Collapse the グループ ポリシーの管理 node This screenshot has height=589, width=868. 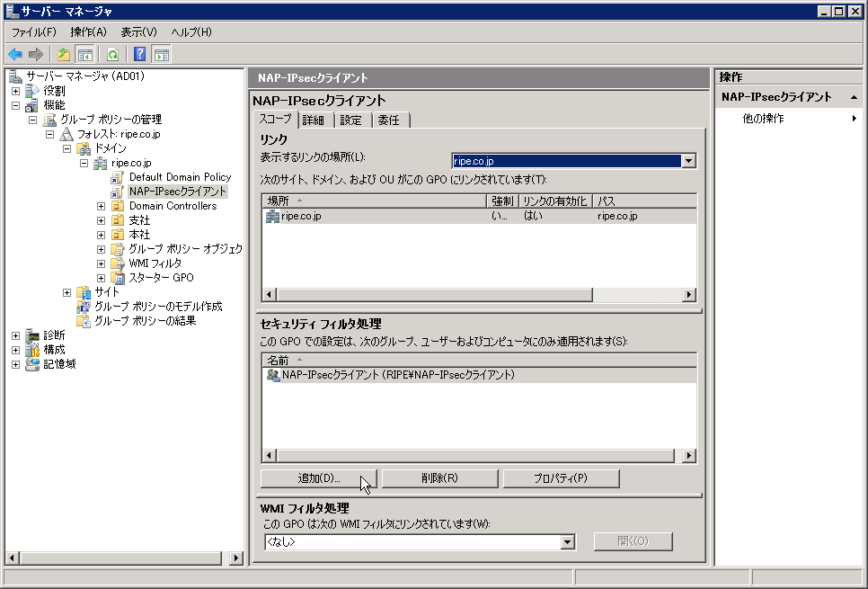(x=32, y=120)
